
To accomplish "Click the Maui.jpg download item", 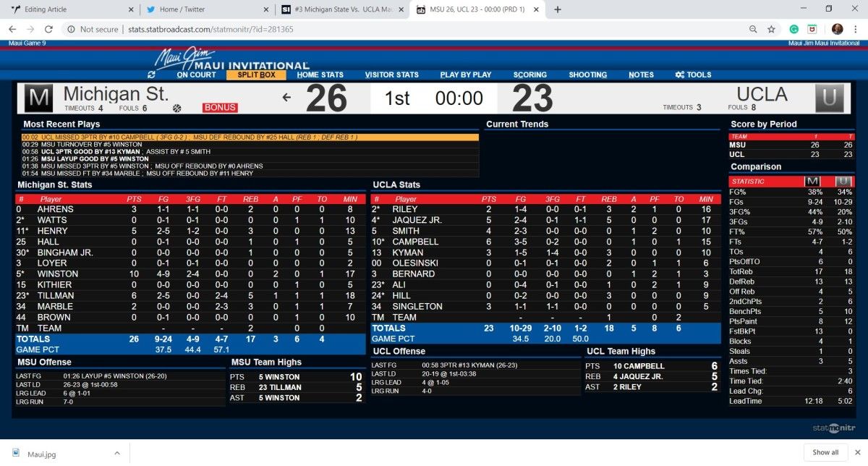I will (65, 453).
